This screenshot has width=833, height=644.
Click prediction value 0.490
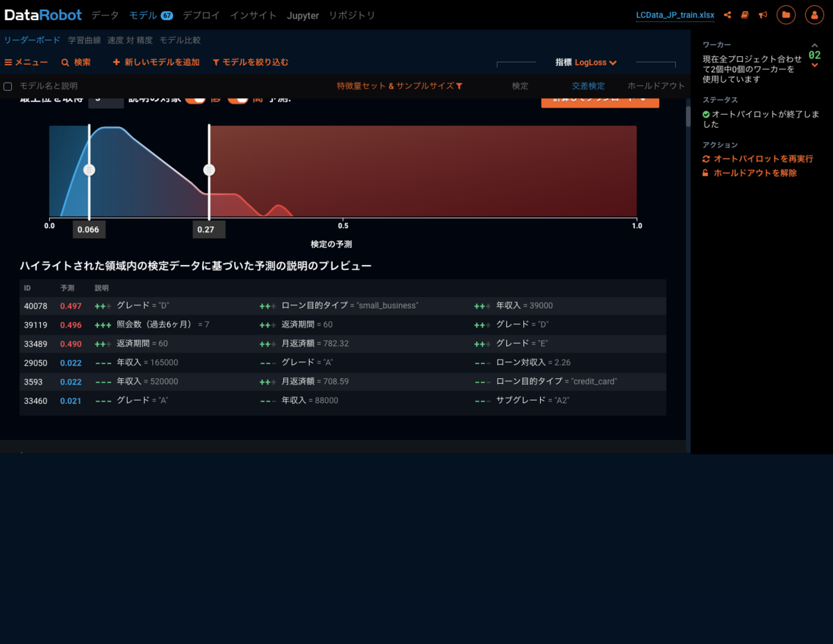pos(71,344)
